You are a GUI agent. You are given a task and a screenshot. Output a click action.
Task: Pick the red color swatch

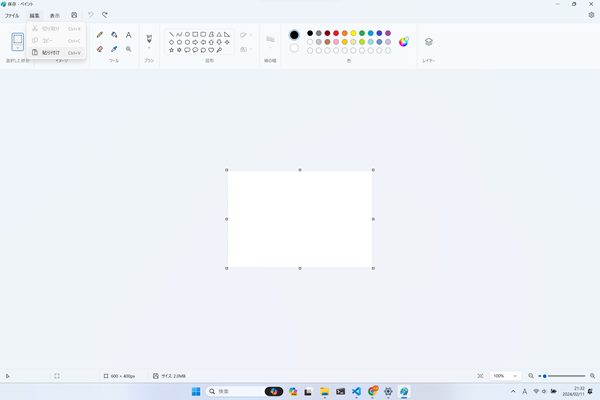tap(335, 33)
